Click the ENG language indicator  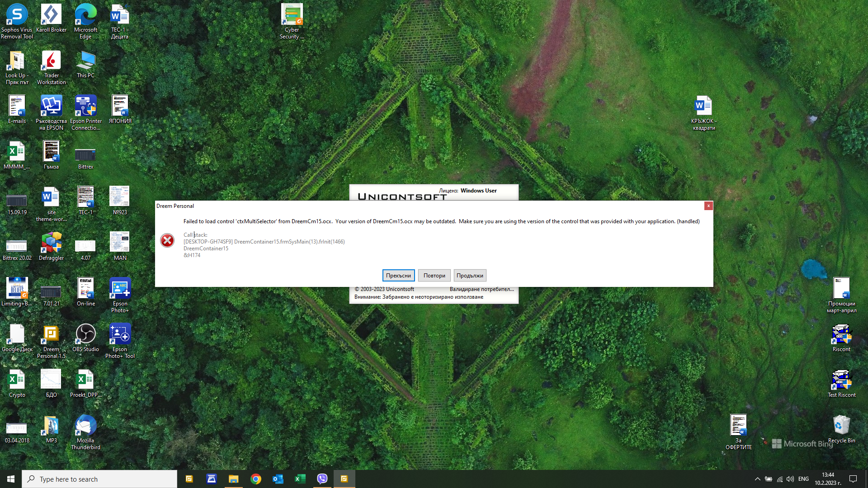(x=803, y=479)
